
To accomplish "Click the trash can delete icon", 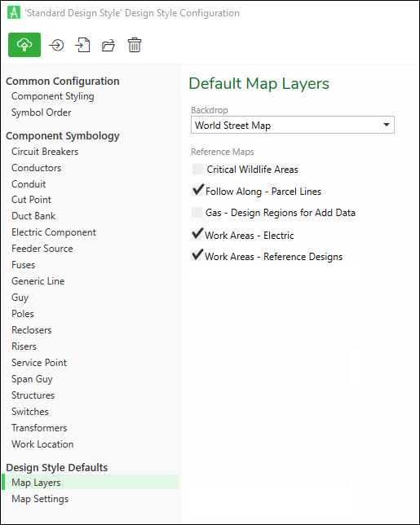I will tap(135, 45).
